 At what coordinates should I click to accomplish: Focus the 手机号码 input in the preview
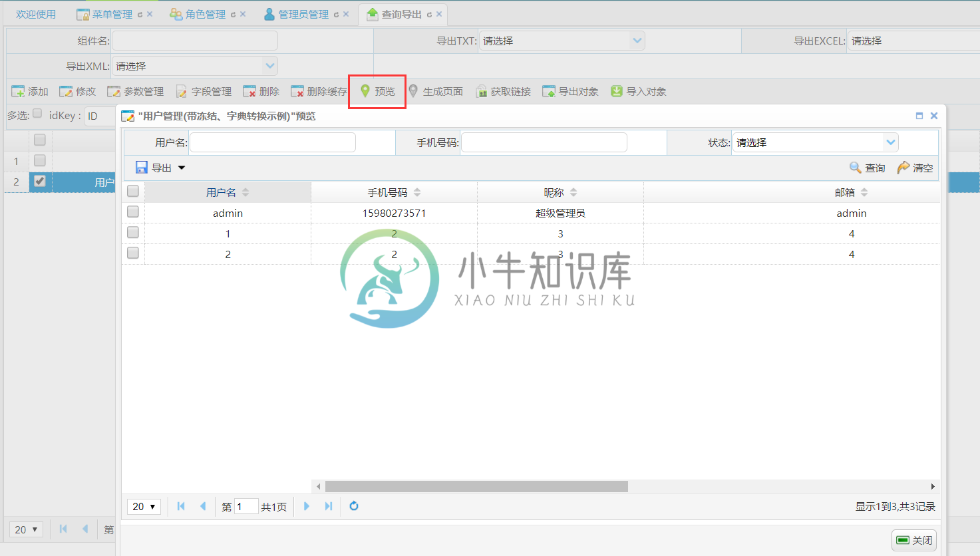[544, 142]
